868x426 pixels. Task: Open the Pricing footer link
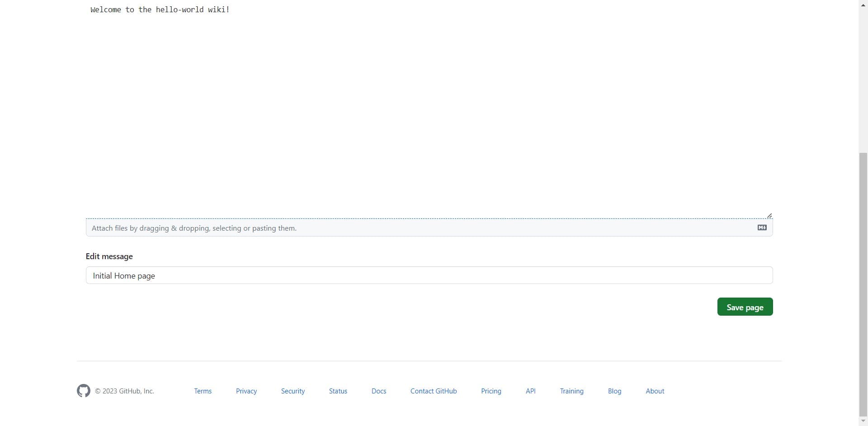click(491, 391)
